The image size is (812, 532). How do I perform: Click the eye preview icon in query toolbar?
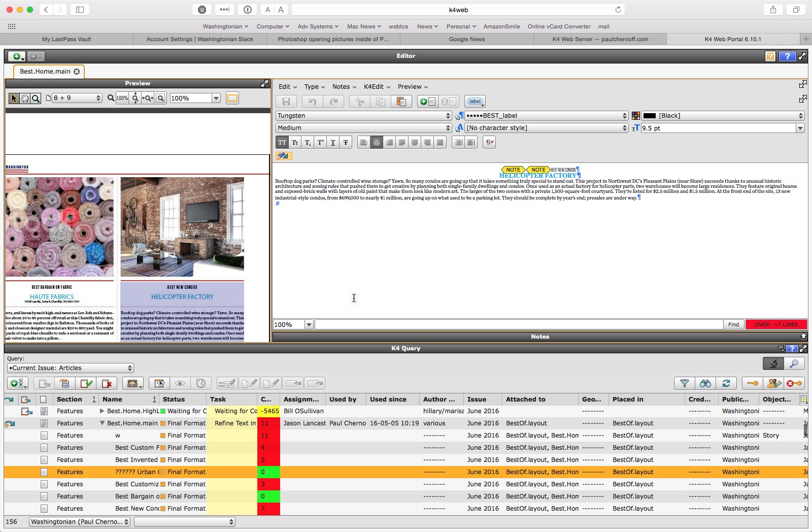pos(180,383)
